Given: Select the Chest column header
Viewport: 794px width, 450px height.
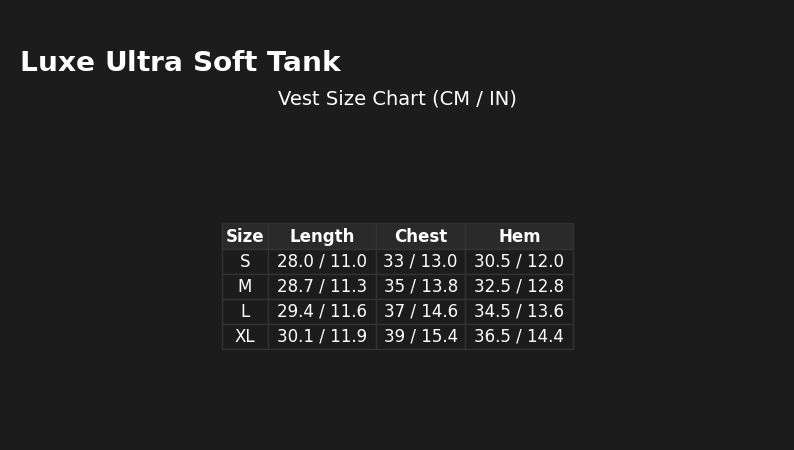Looking at the screenshot, I should (421, 237).
